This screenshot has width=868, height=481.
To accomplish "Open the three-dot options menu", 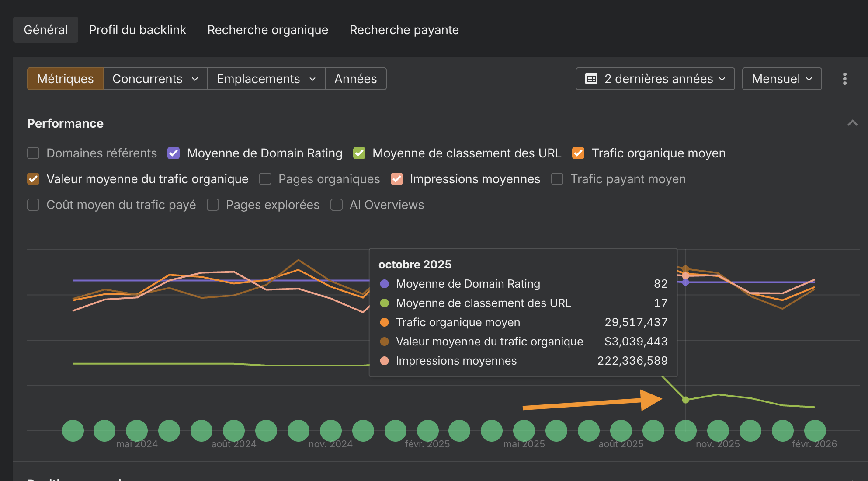I will point(844,79).
